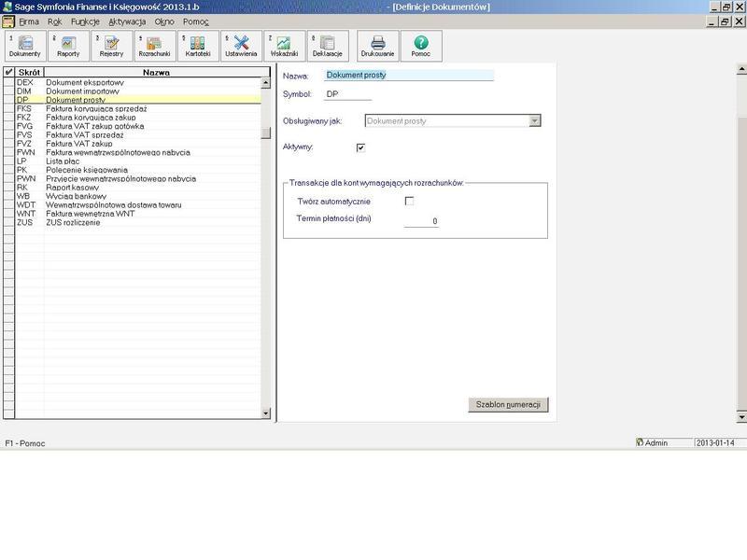Select the Lista płac row

(x=138, y=161)
